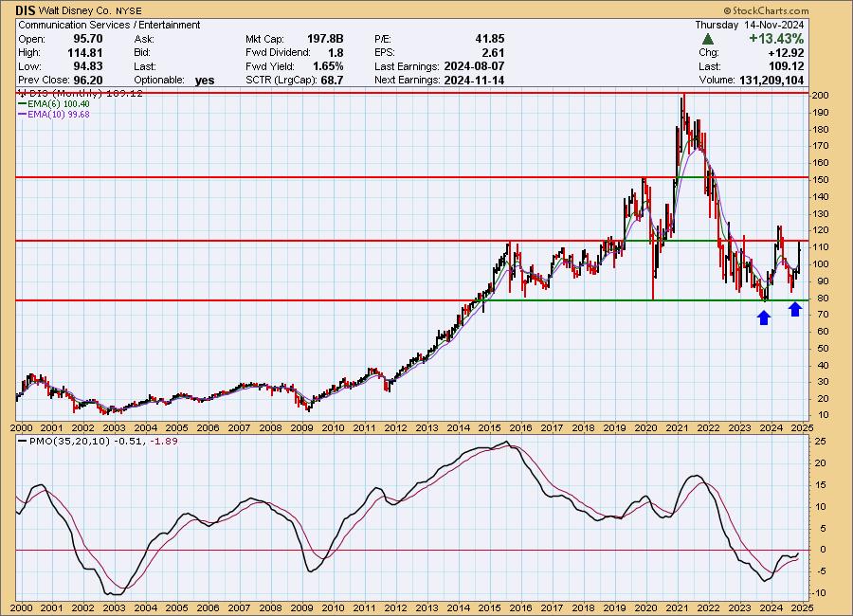Click the date Thursday 14-Nov-2024
This screenshot has width=853, height=616.
pyautogui.click(x=750, y=25)
